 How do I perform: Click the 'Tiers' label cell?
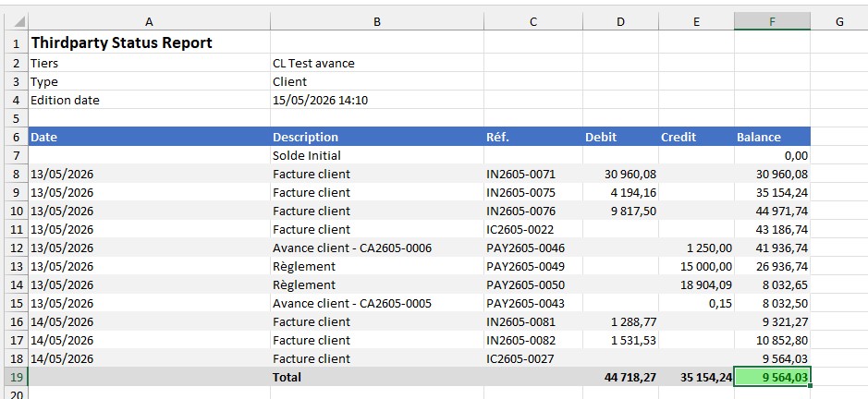click(x=149, y=63)
